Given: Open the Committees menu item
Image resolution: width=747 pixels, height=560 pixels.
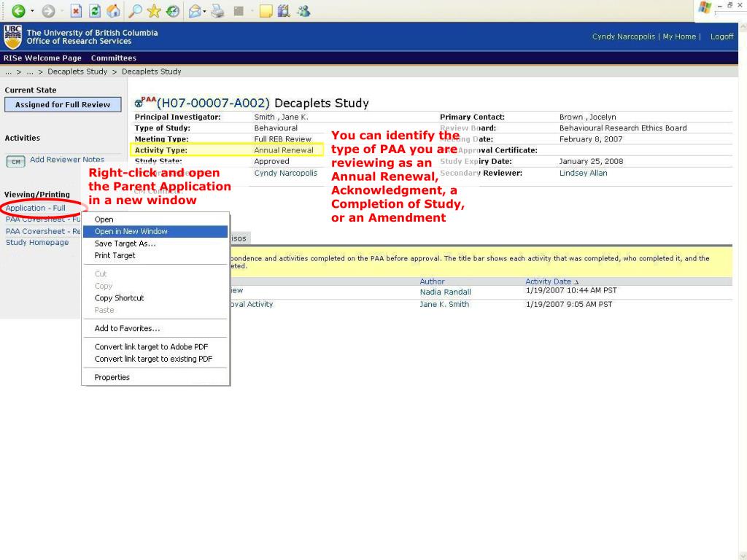Looking at the screenshot, I should (x=113, y=58).
